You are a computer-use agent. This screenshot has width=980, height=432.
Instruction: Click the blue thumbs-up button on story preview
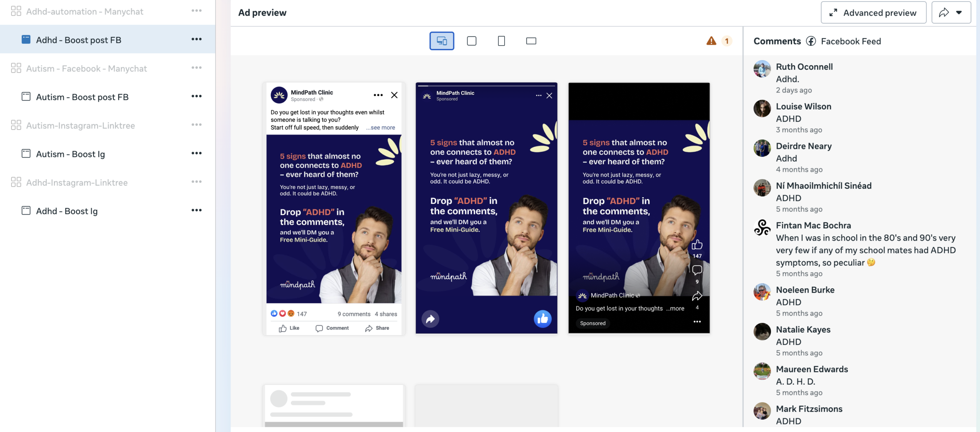click(x=542, y=319)
